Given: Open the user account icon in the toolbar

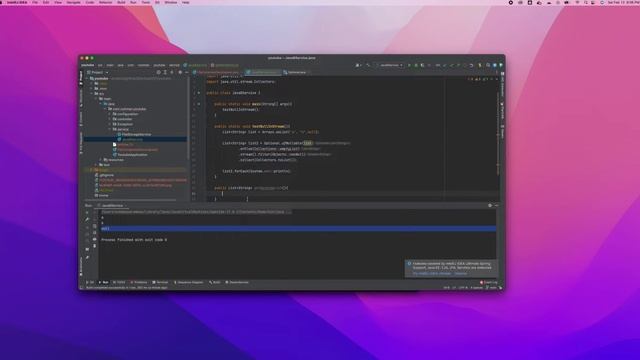Looking at the screenshot, I should pyautogui.click(x=358, y=65).
